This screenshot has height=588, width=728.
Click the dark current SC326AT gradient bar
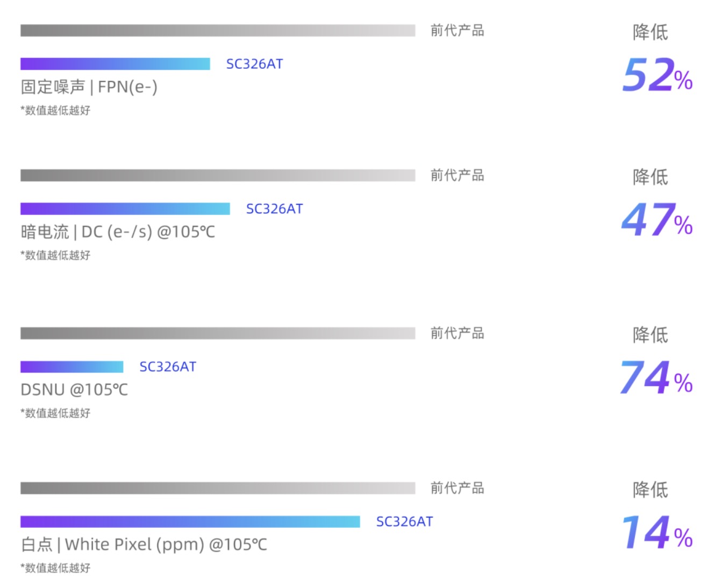(x=125, y=209)
